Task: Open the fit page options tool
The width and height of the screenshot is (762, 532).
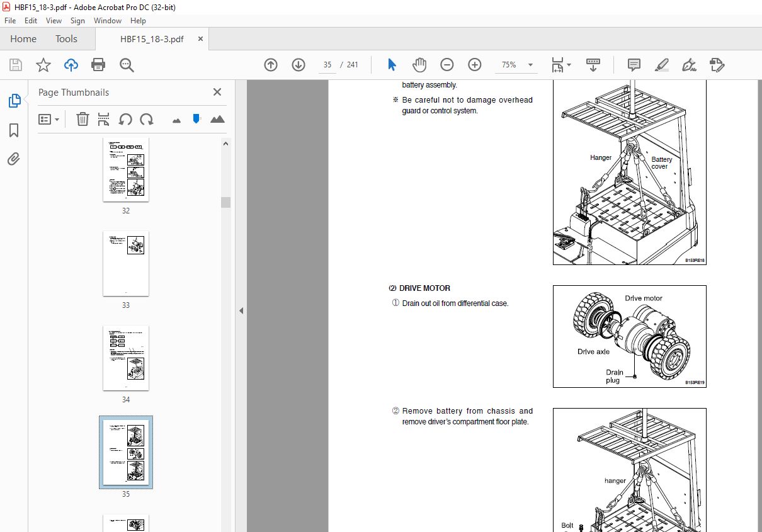Action: pyautogui.click(x=561, y=65)
